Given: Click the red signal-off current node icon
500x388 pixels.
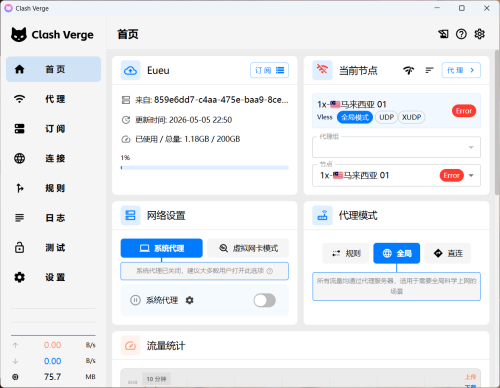Looking at the screenshot, I should tap(322, 70).
